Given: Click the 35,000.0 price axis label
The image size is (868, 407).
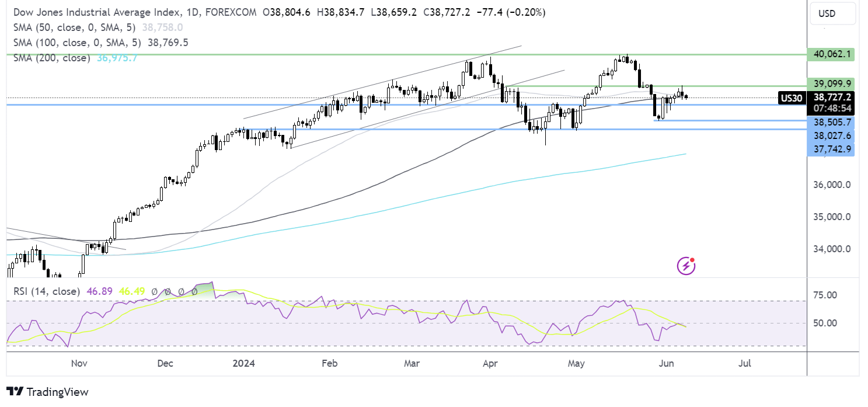Looking at the screenshot, I should click(x=832, y=217).
